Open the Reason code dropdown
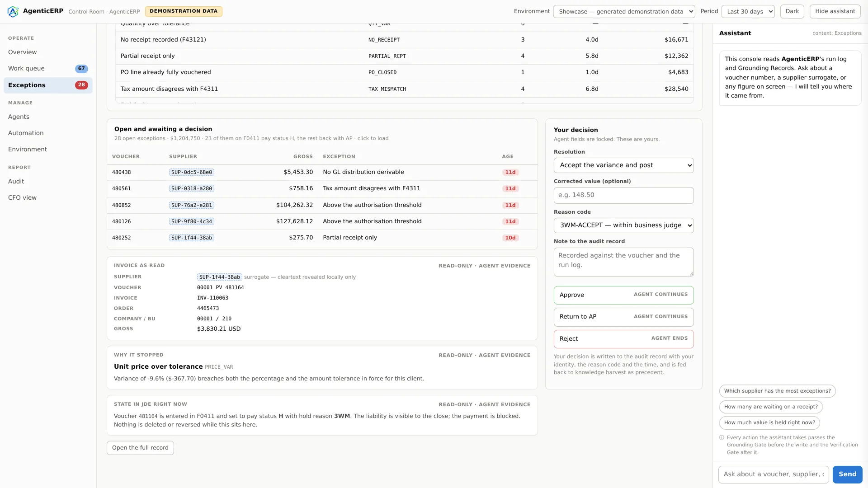868x488 pixels. pyautogui.click(x=623, y=225)
